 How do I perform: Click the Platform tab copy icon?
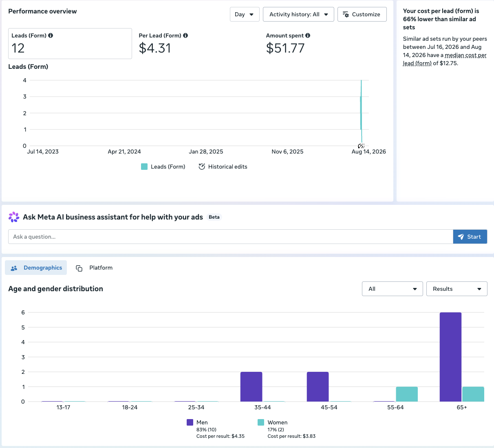pos(79,268)
